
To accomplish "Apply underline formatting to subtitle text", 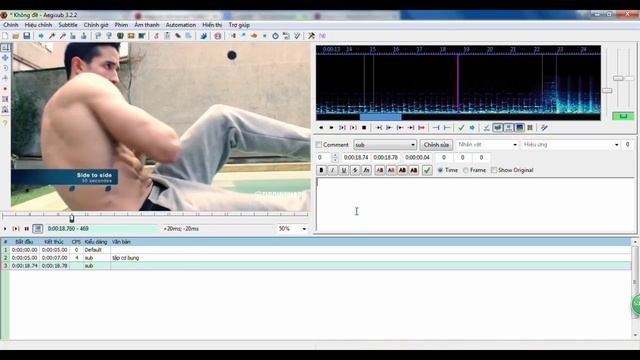I will tap(344, 170).
